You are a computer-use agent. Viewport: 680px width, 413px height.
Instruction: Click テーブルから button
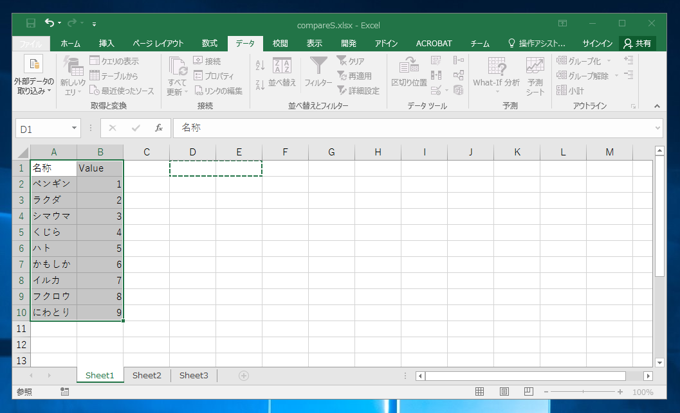coord(114,75)
